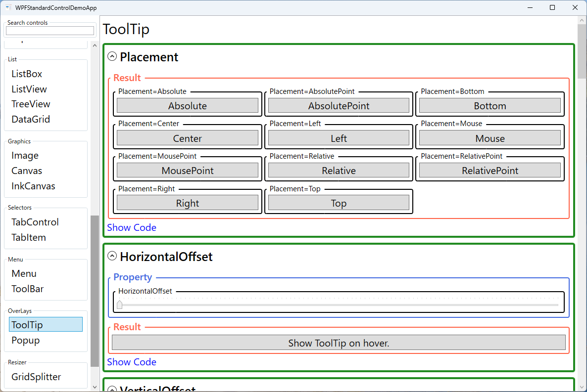Open Show Code under HorizontalOffset section

(x=132, y=362)
